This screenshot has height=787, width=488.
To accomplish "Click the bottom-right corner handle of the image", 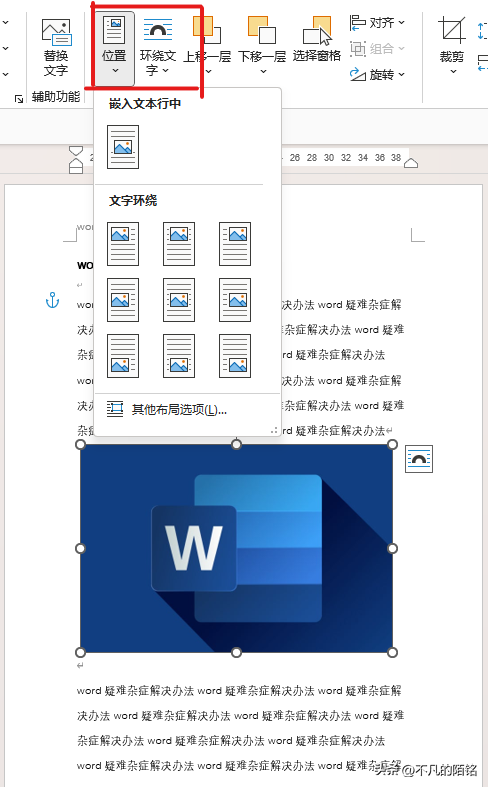I will [x=393, y=652].
